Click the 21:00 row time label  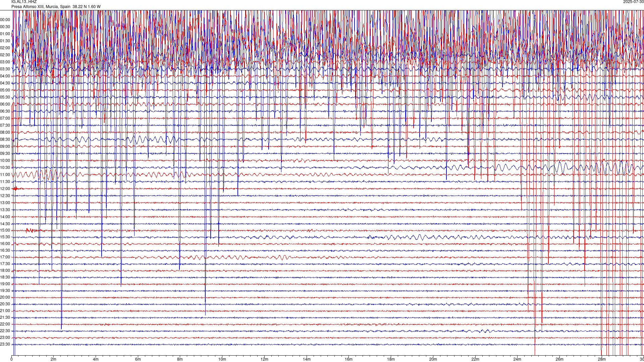point(5,311)
